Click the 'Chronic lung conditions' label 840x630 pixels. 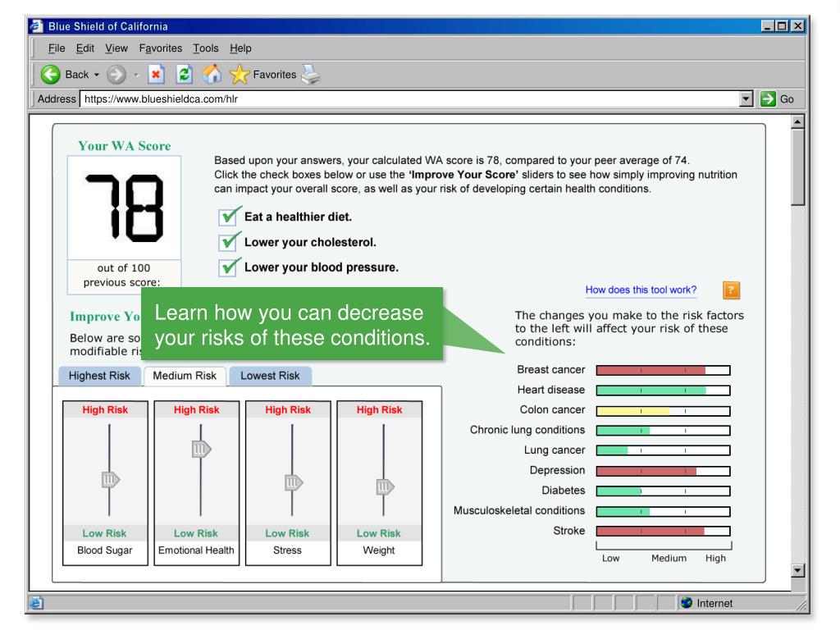527,430
